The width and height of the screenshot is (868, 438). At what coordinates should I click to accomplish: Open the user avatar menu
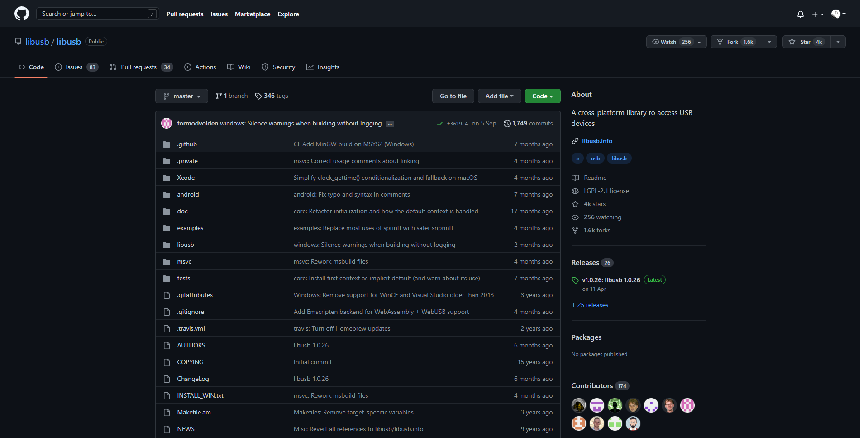coord(839,14)
